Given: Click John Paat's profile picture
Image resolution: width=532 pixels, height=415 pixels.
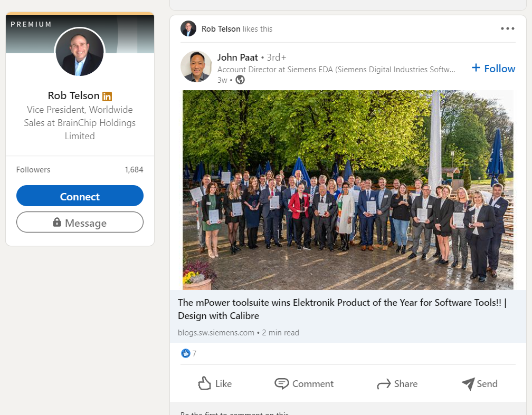Looking at the screenshot, I should pos(196,67).
